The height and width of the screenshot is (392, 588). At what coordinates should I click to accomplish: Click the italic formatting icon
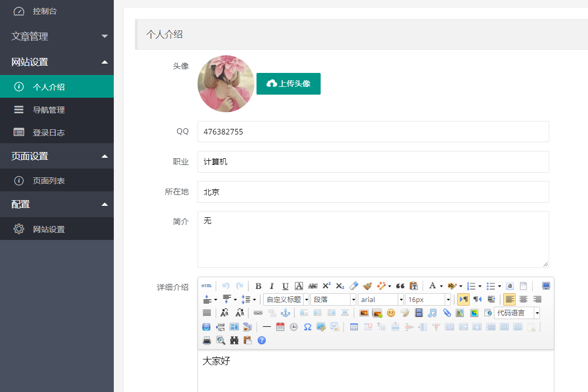pos(272,286)
